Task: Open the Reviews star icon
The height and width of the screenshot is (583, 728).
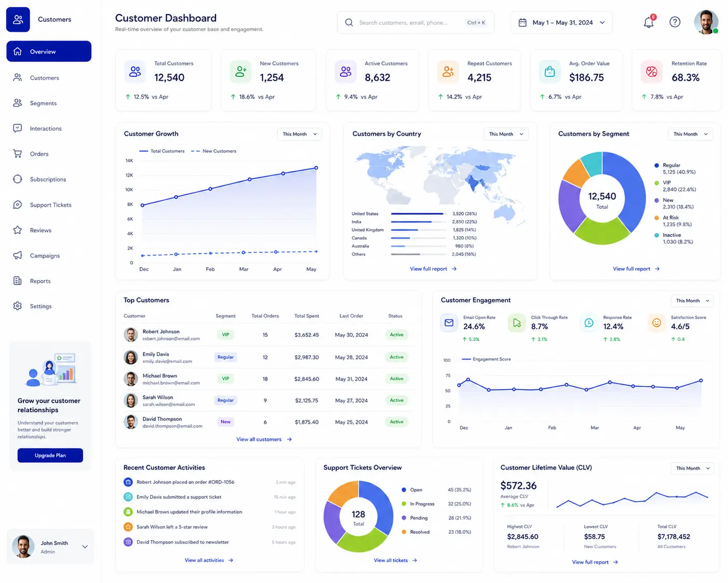Action: click(x=18, y=230)
